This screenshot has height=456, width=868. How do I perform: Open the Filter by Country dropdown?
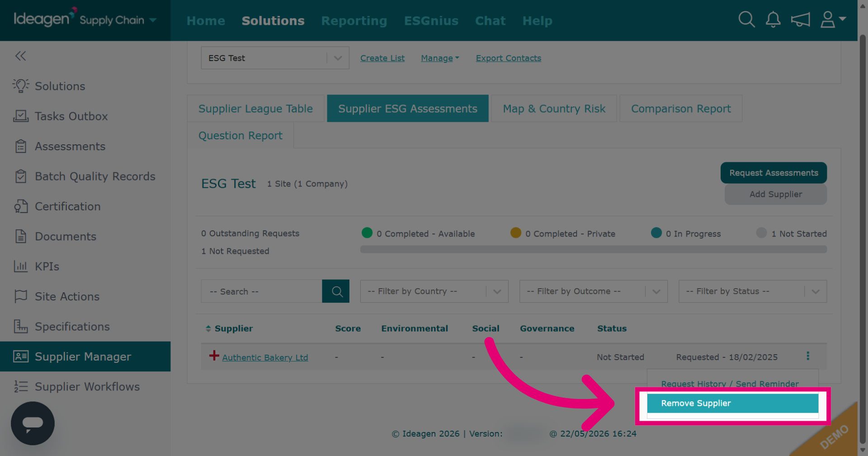434,291
